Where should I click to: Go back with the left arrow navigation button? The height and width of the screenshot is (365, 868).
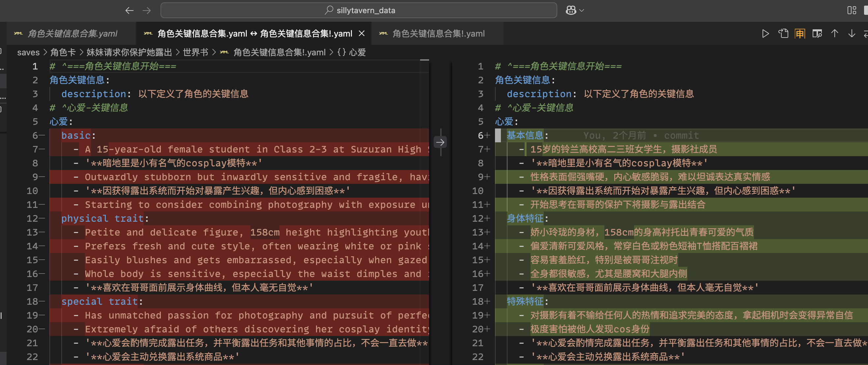tap(130, 11)
